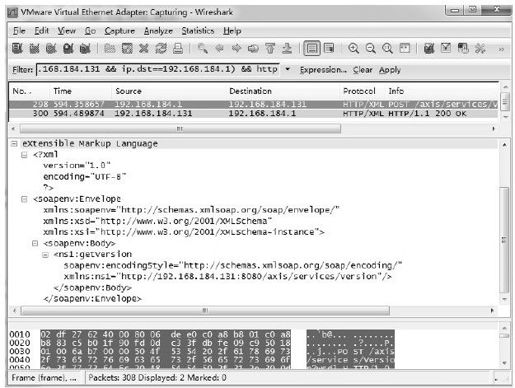Open the File menu
Viewport: 515px width, 388px height.
tap(19, 31)
